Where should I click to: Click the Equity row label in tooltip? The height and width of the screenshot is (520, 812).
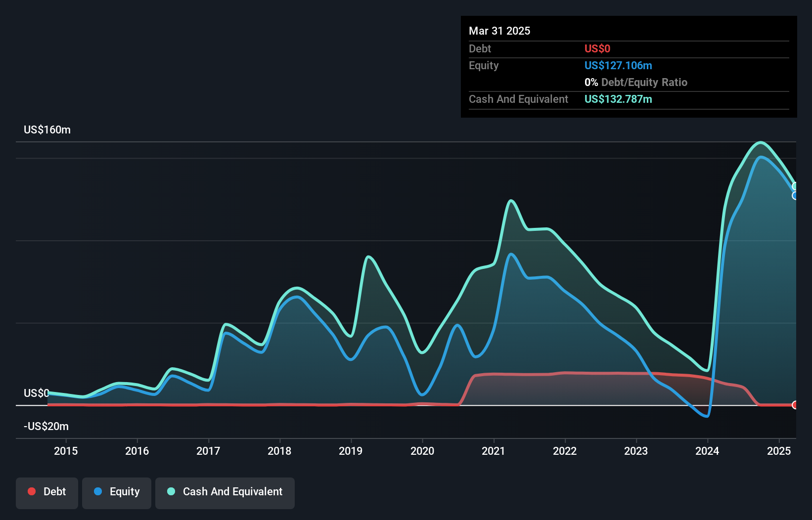[x=484, y=65]
